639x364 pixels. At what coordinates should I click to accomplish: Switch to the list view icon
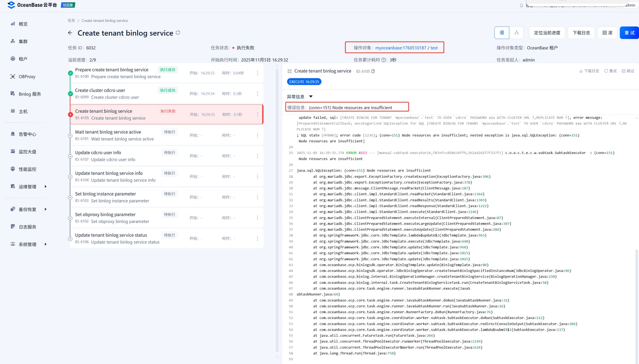pyautogui.click(x=502, y=33)
